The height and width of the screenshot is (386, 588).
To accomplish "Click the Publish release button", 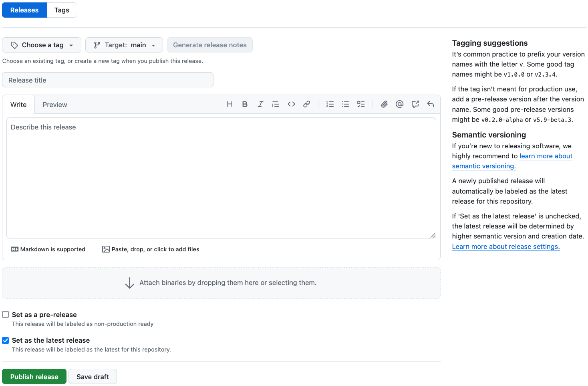I will [x=34, y=377].
